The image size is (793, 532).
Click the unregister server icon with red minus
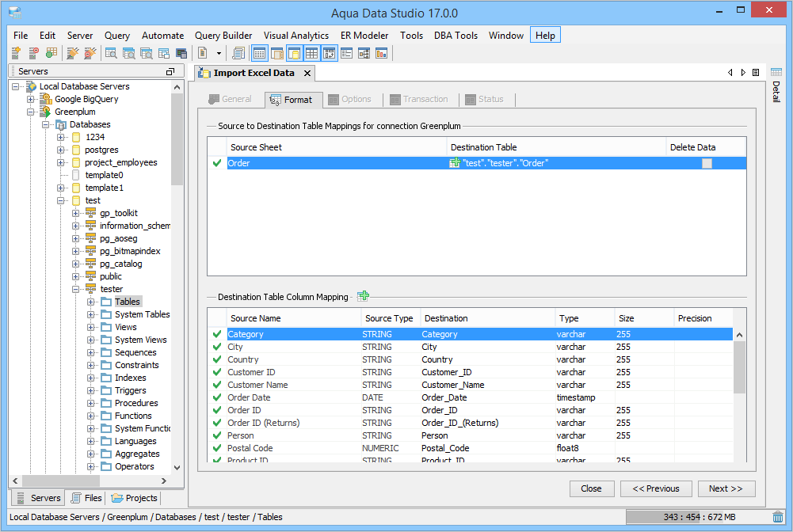33,52
